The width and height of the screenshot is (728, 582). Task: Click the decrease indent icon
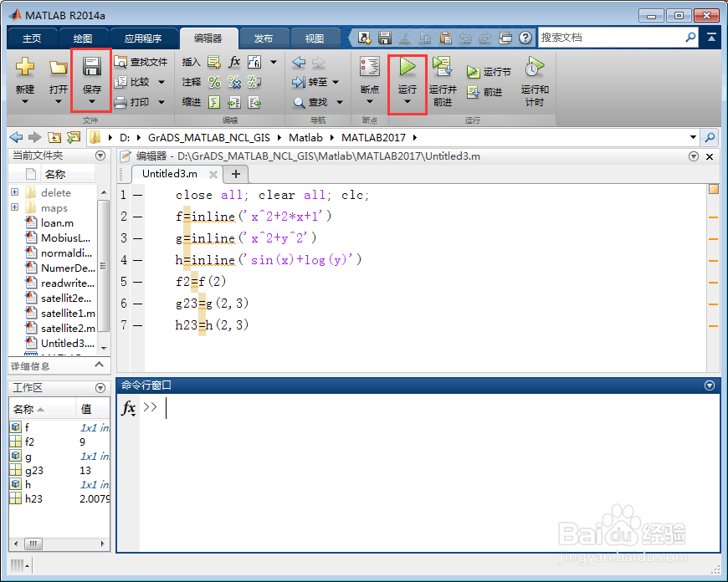pyautogui.click(x=254, y=102)
